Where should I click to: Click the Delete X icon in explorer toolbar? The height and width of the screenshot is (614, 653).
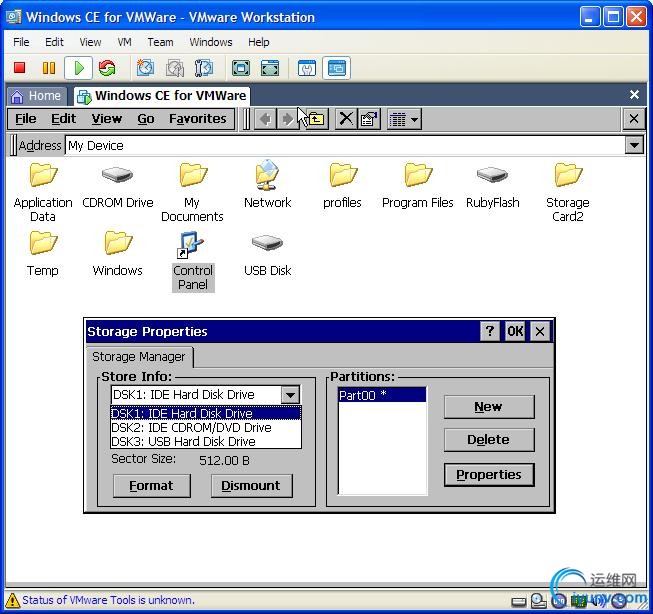pos(346,119)
